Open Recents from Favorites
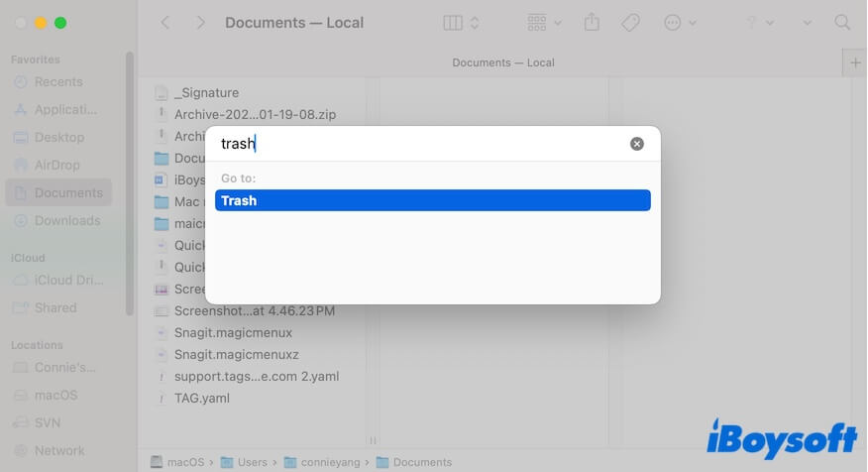The height and width of the screenshot is (472, 868). (57, 81)
